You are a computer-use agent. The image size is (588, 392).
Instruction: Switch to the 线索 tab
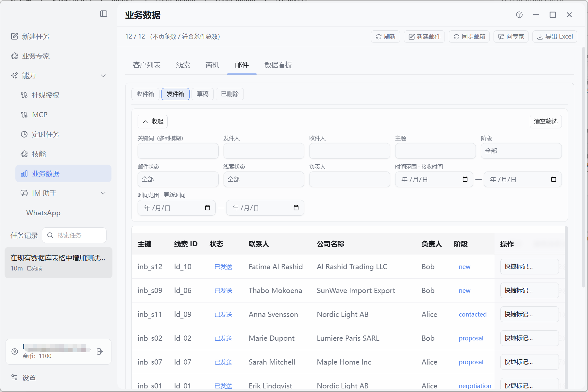183,65
